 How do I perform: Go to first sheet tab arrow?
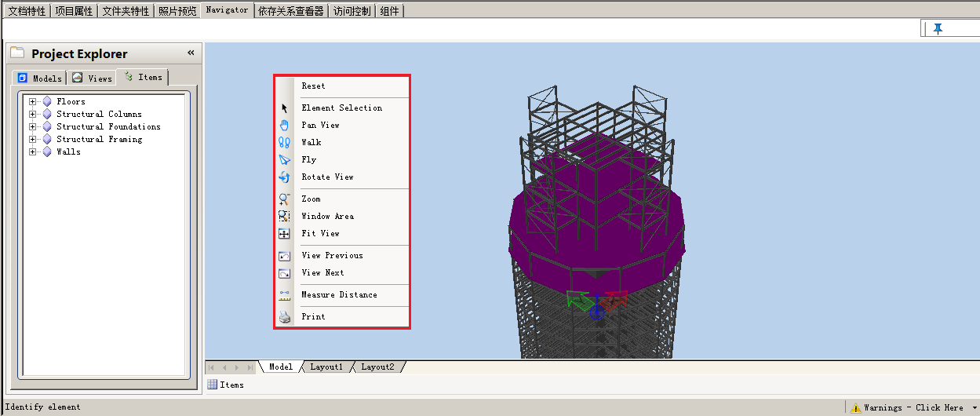(x=212, y=367)
